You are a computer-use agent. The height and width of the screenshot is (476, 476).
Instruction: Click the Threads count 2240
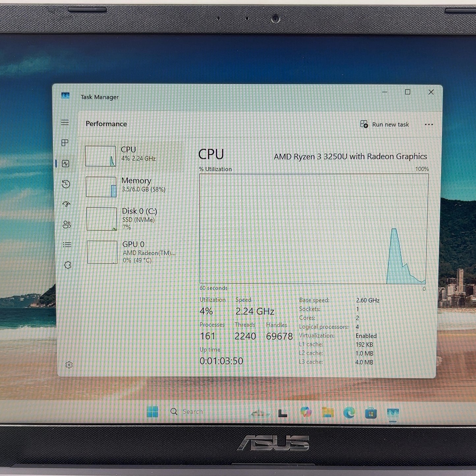pos(245,336)
